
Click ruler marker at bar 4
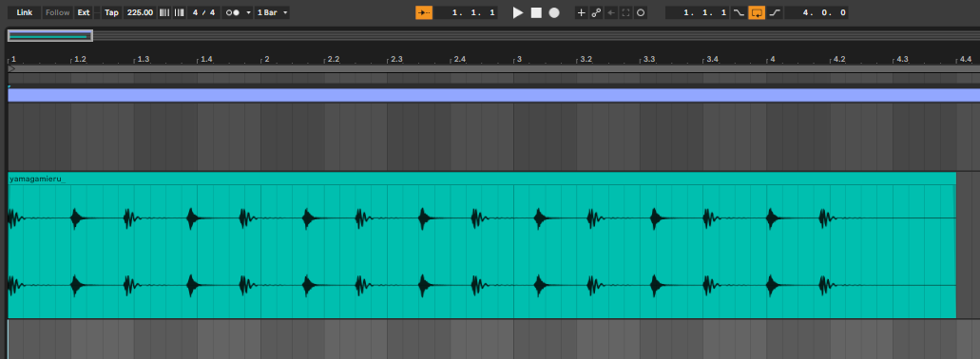click(x=772, y=59)
